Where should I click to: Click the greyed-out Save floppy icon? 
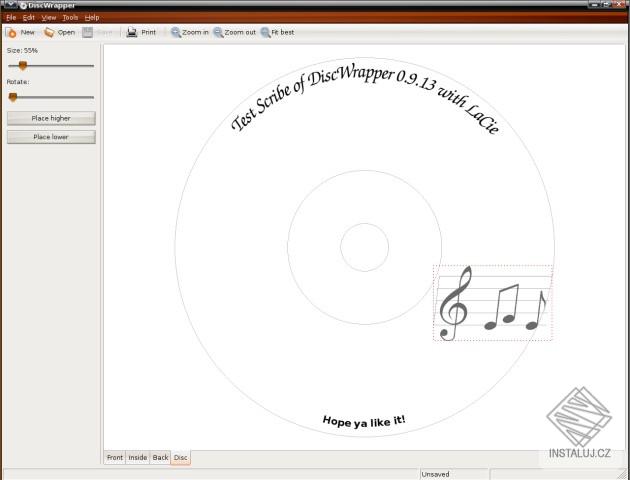click(87, 33)
